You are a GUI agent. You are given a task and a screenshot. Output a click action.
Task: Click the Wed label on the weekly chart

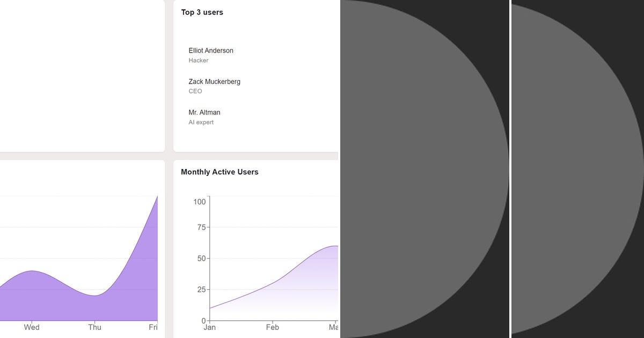pos(32,327)
